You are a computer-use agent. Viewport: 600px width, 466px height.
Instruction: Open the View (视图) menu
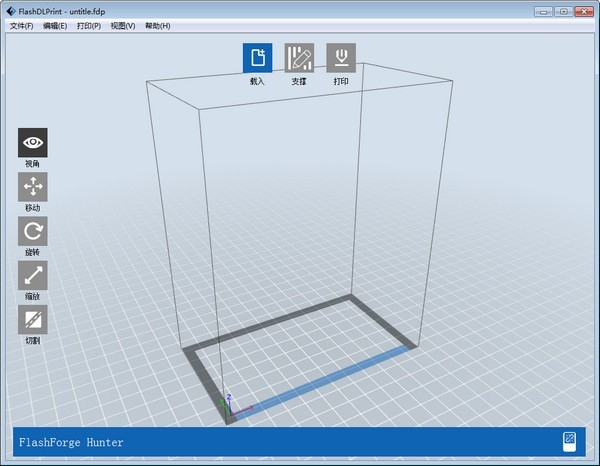[123, 26]
